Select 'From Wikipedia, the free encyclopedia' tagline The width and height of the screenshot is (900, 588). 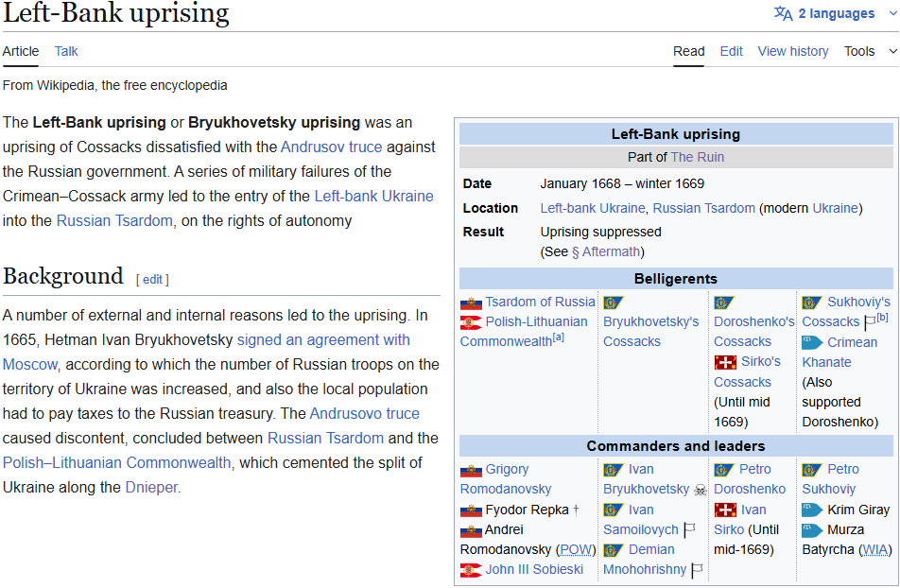point(114,86)
